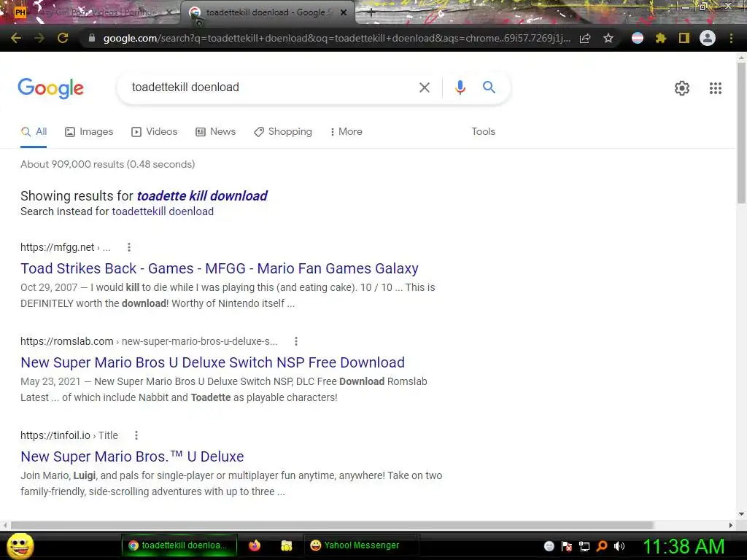747x560 pixels.
Task: Open the Chrome profile avatar
Action: (708, 38)
